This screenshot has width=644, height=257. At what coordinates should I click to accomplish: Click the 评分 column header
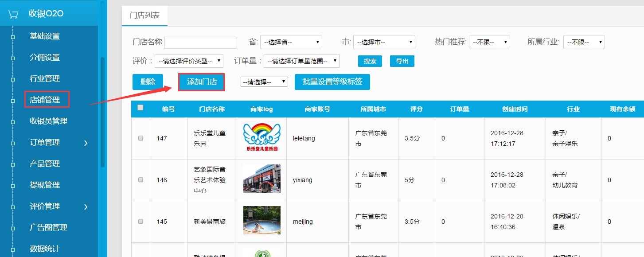click(417, 109)
